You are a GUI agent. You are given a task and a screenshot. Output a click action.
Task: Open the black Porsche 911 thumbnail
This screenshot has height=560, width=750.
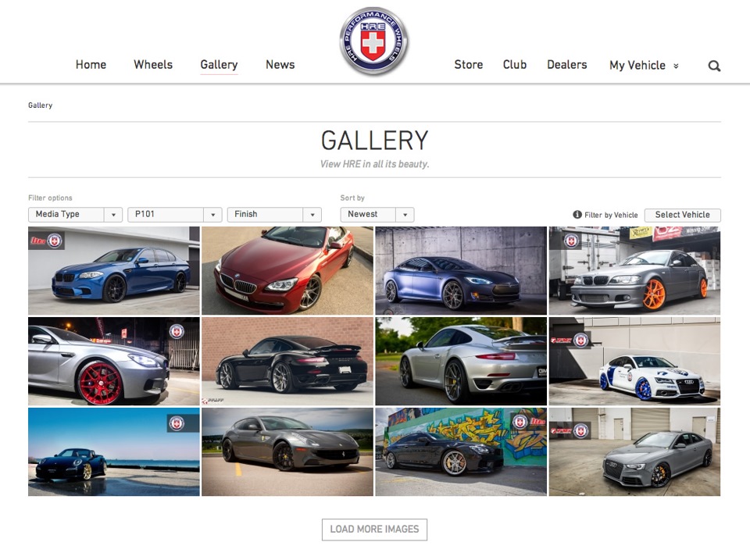[x=287, y=361]
